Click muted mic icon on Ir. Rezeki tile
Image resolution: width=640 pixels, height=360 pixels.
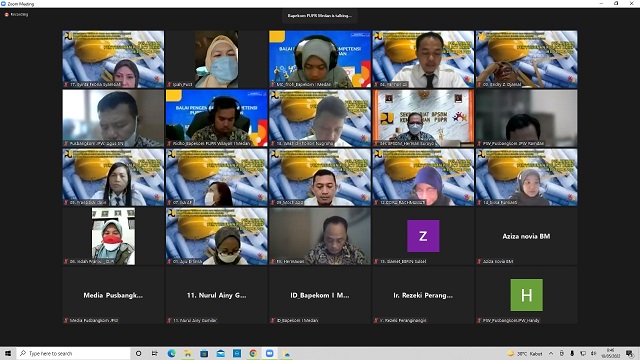[376, 320]
